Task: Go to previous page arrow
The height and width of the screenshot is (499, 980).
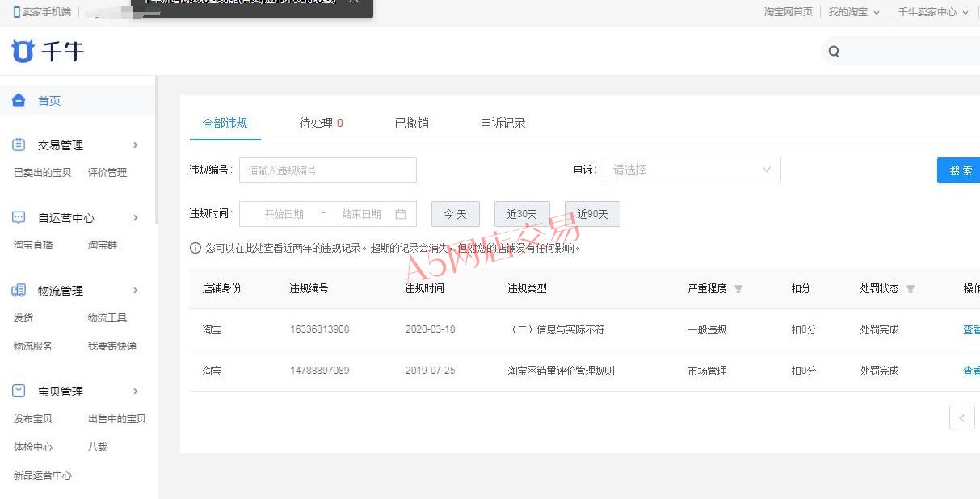Action: (961, 417)
